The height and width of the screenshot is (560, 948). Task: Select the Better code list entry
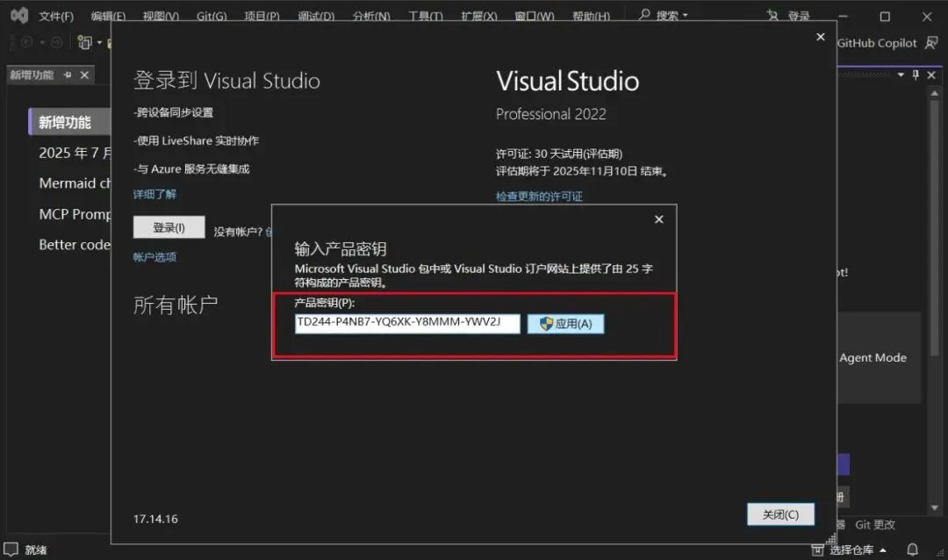[x=75, y=244]
